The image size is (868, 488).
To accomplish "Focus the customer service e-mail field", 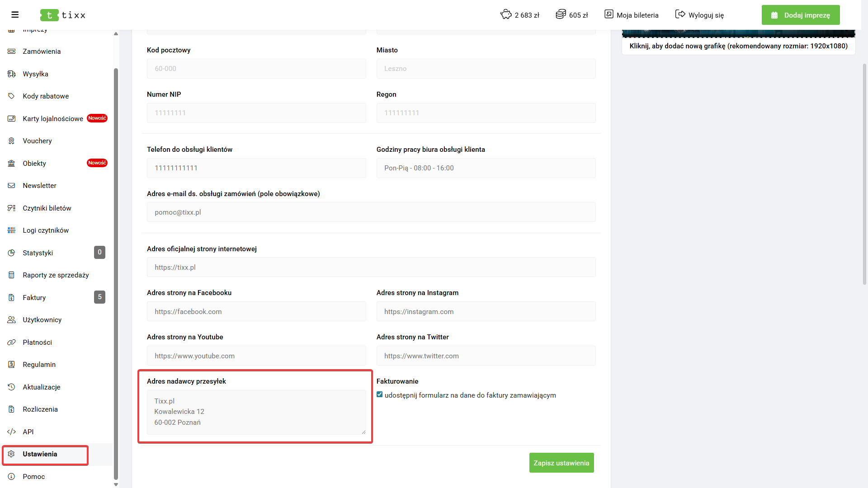I will coord(371,212).
